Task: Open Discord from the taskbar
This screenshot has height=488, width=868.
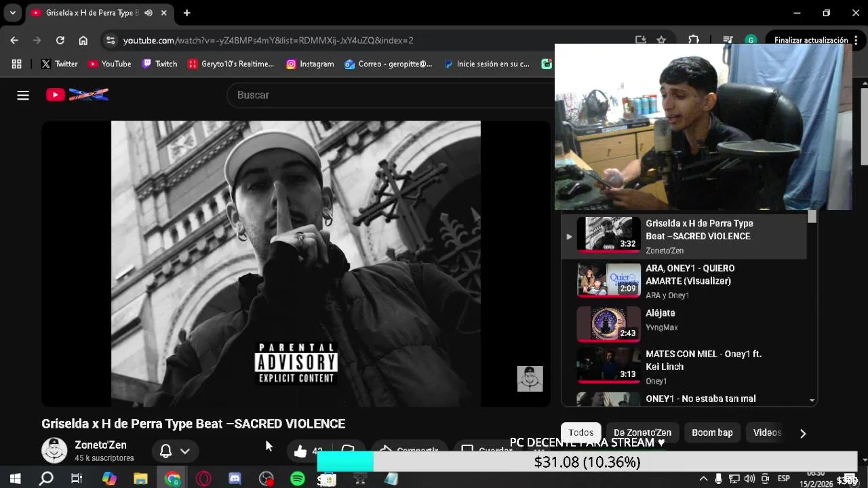Action: click(235, 479)
